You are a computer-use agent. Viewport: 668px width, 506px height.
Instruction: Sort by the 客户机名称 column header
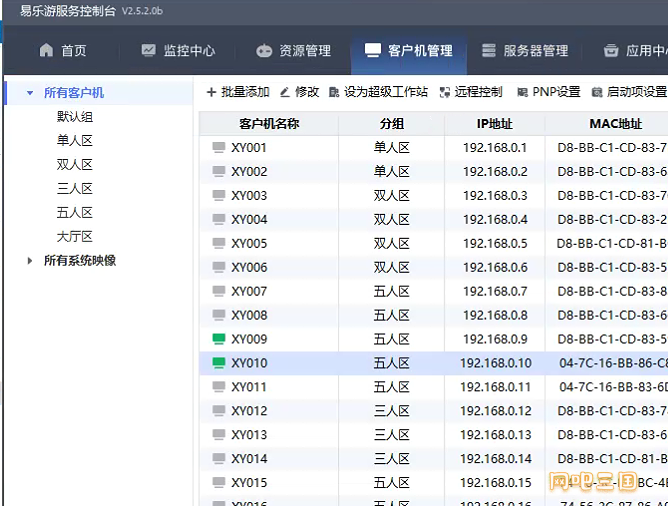(x=269, y=124)
